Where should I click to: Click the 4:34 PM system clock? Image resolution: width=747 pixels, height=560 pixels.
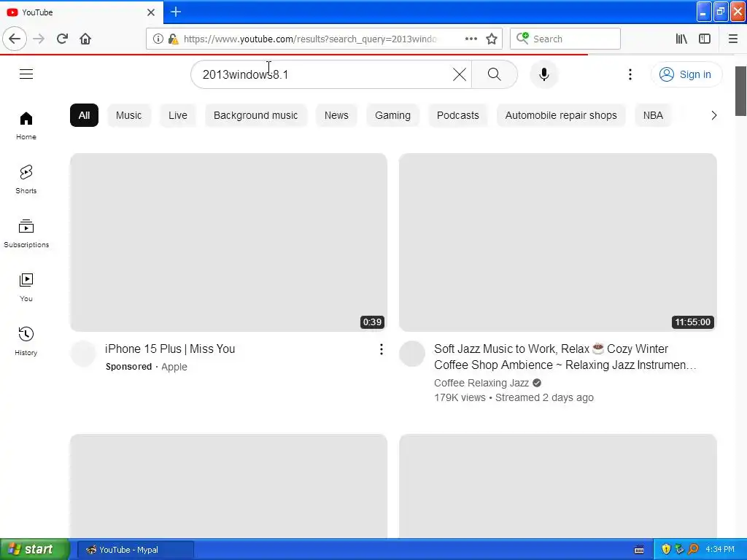(720, 550)
